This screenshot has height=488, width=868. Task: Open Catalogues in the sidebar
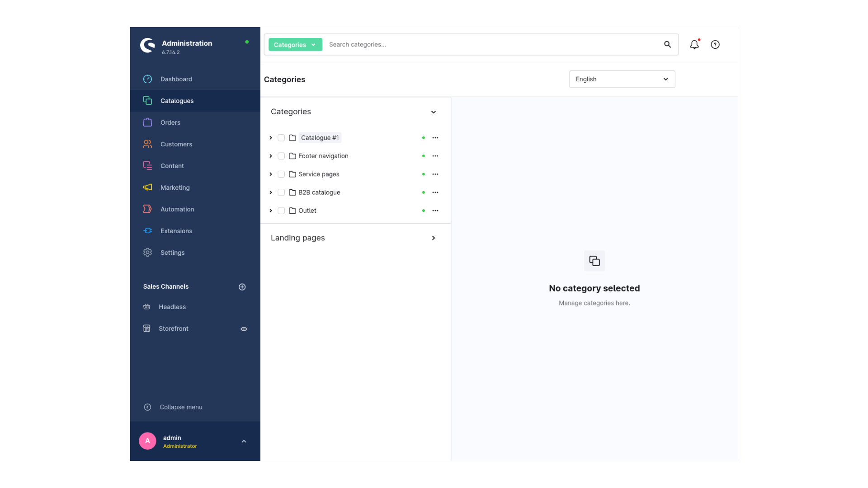195,101
